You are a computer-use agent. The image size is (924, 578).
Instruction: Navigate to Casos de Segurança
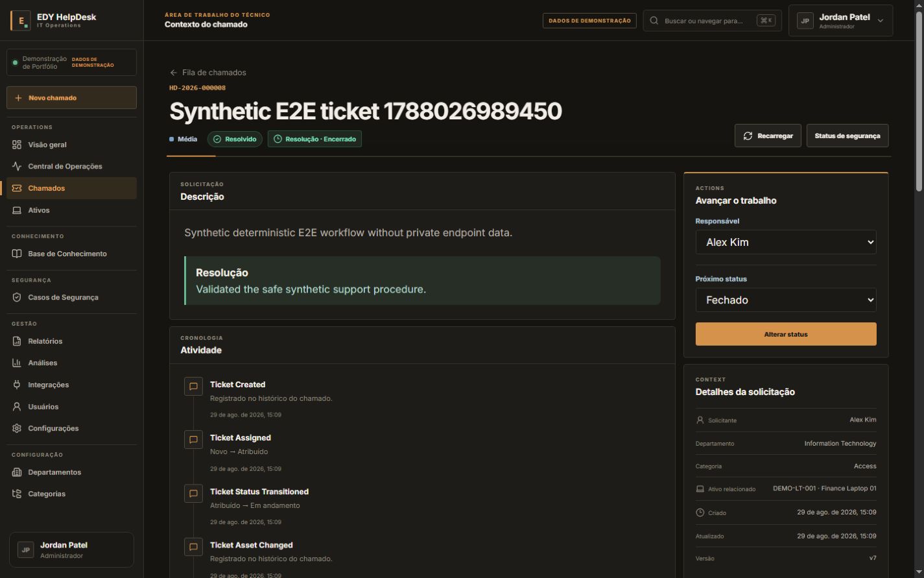[71, 297]
